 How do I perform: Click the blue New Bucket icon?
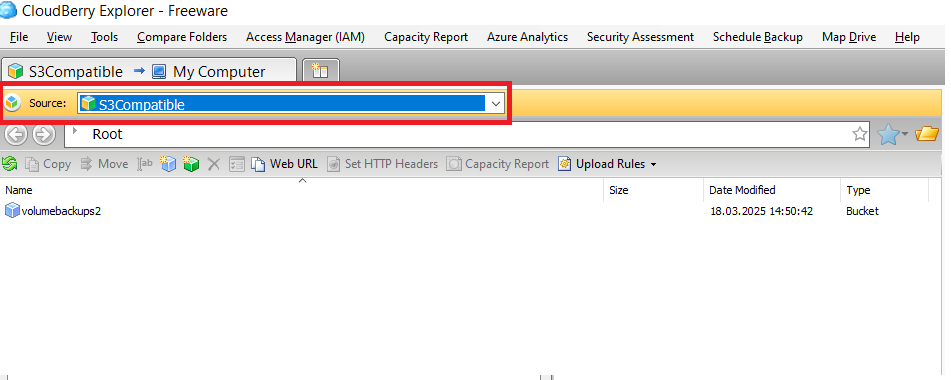[x=168, y=164]
